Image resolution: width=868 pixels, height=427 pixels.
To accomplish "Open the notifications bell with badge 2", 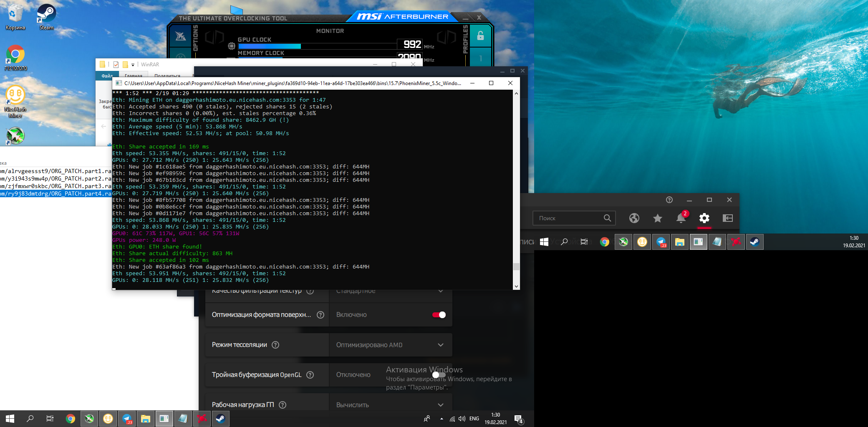I will 681,217.
